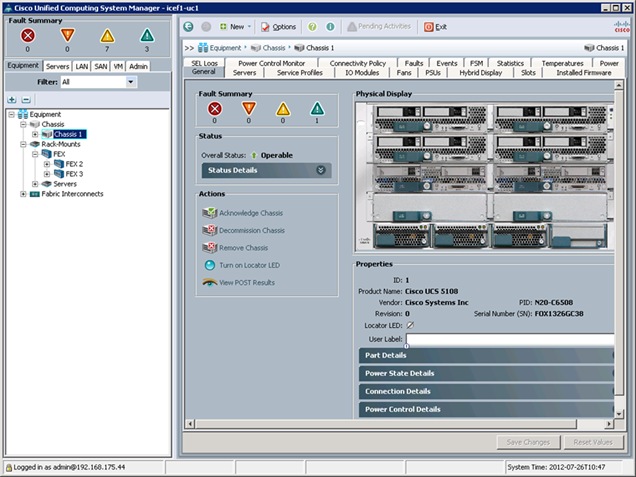Click the green Info icon
The height and width of the screenshot is (477, 636).
[330, 27]
